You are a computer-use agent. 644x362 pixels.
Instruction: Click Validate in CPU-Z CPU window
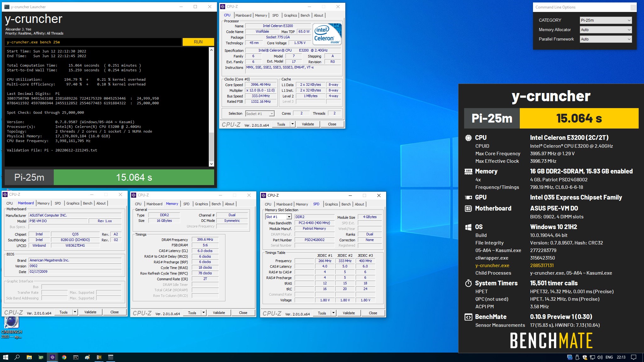coord(308,124)
